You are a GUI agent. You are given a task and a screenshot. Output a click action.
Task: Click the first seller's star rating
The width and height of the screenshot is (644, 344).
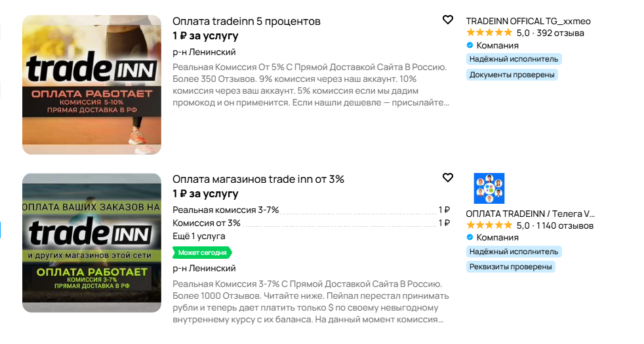[489, 33]
